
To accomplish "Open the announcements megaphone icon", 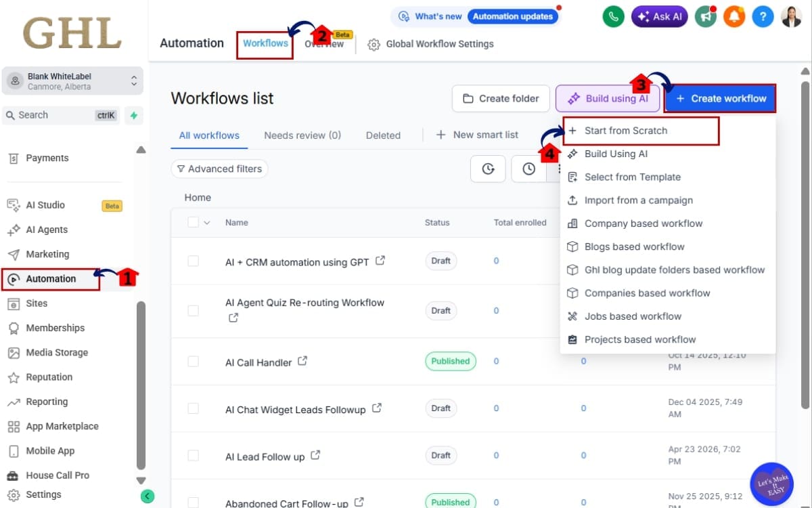I will coord(705,17).
